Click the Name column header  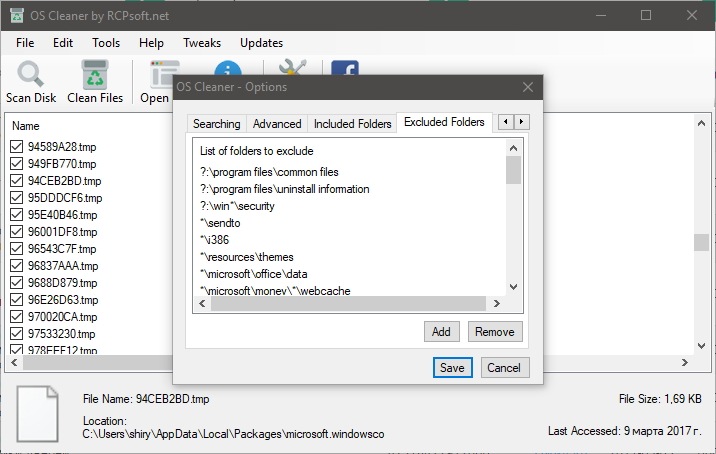point(26,126)
